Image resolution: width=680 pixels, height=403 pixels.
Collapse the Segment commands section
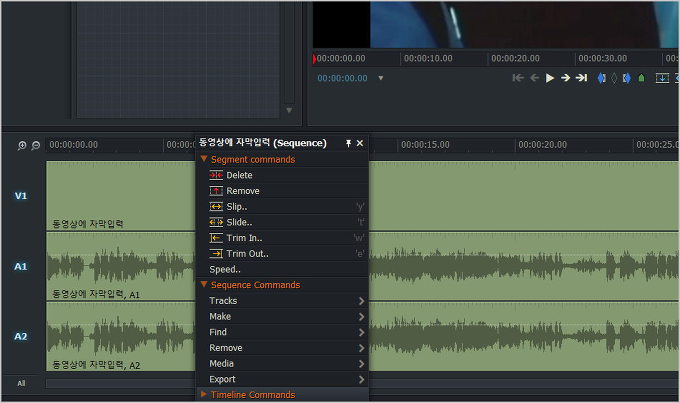pyautogui.click(x=205, y=159)
